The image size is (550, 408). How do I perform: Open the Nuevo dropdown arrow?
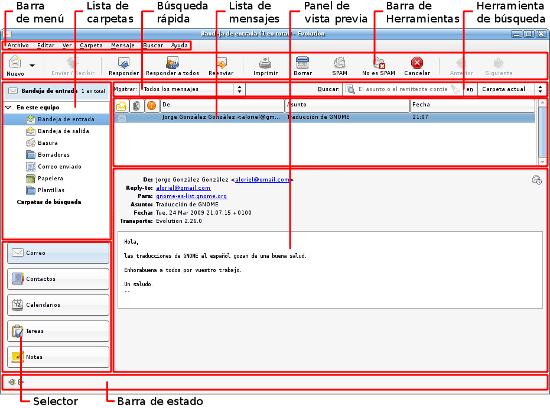[x=32, y=65]
